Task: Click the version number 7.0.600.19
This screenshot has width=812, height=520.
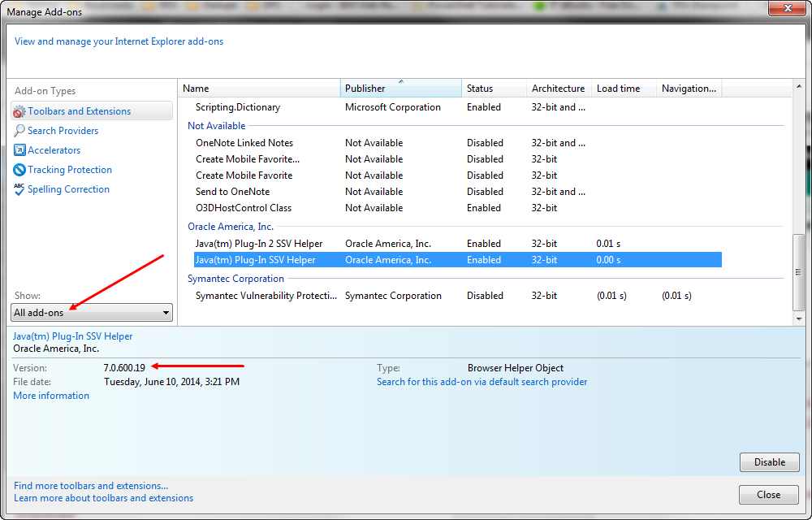Action: pyautogui.click(x=124, y=368)
